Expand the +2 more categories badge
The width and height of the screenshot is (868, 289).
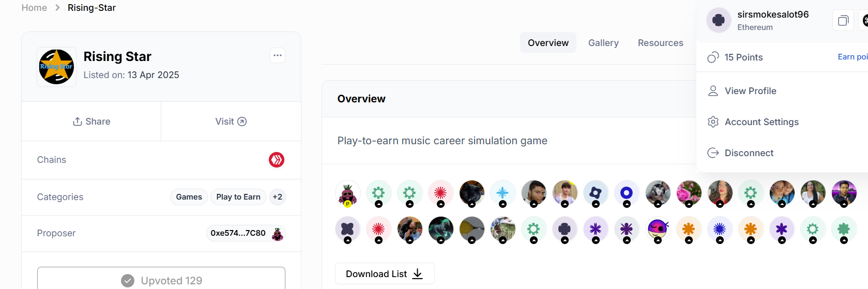coord(278,197)
